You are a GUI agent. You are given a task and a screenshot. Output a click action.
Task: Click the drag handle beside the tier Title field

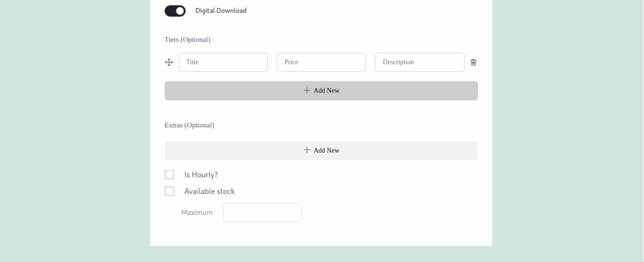(169, 62)
